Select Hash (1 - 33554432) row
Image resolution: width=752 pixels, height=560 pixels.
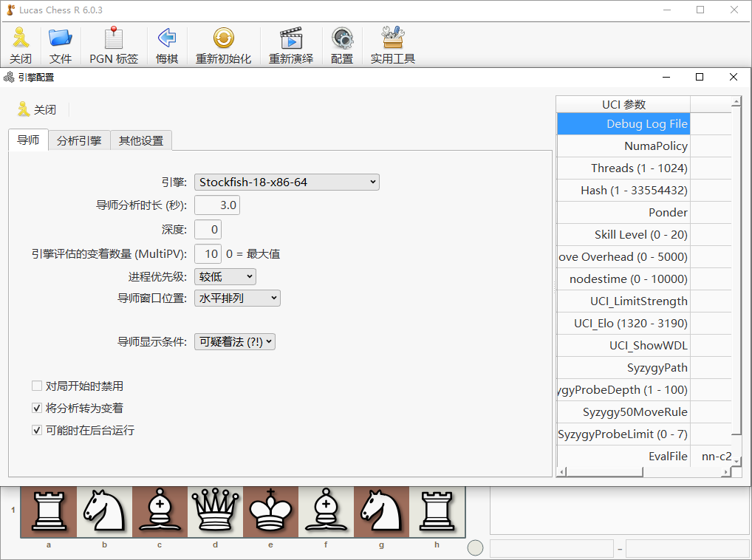(x=644, y=191)
